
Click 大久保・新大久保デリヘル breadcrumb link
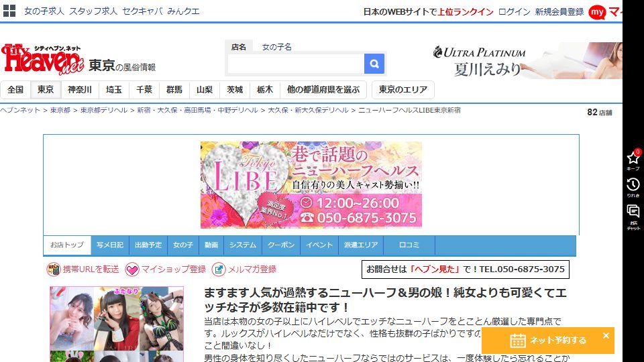(309, 110)
